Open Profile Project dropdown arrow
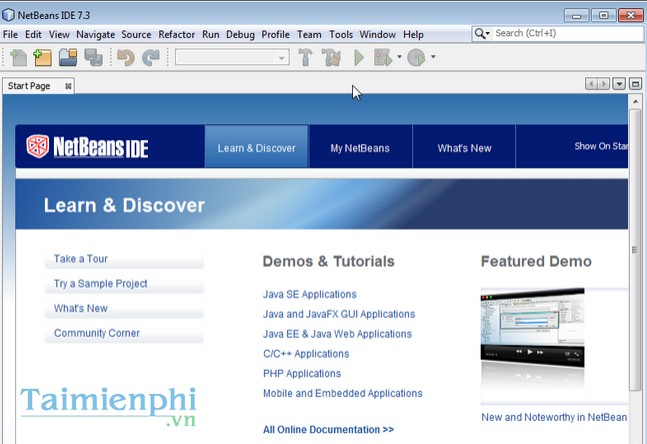This screenshot has width=647, height=444. coord(433,57)
